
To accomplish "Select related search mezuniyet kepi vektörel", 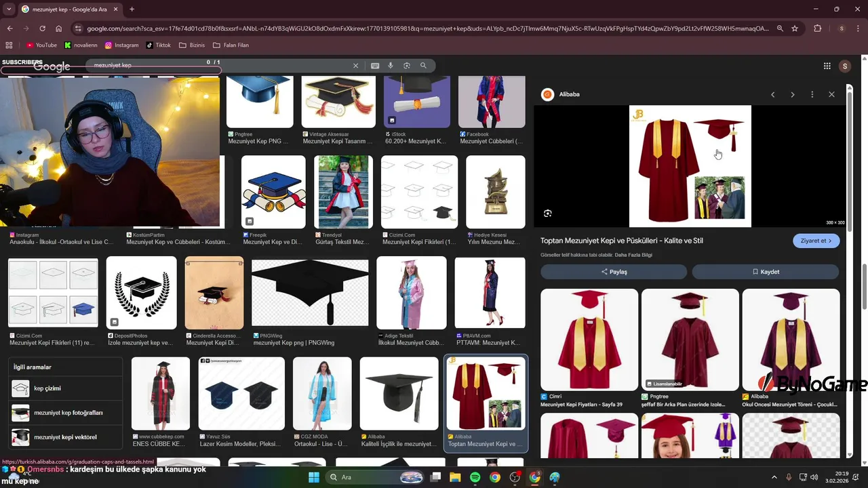I will pos(66,437).
